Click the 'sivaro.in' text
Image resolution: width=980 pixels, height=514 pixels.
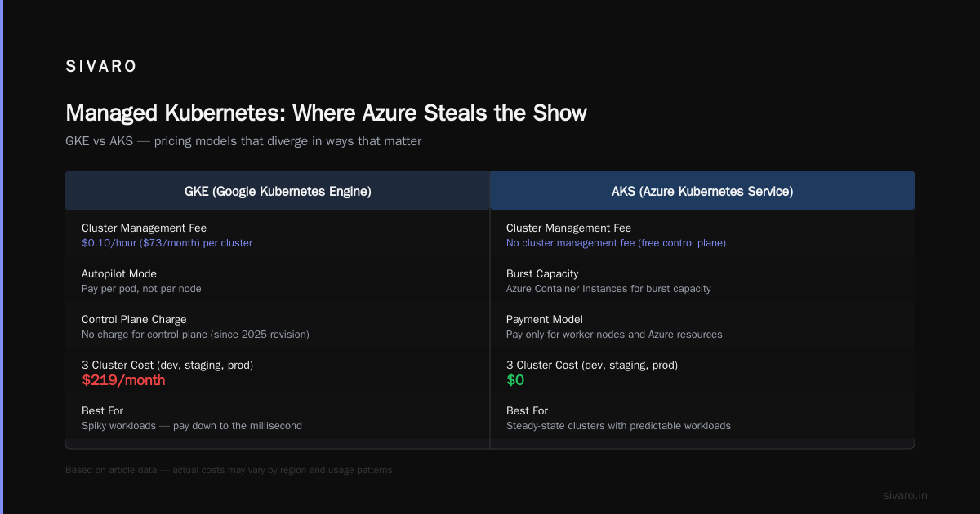[905, 495]
